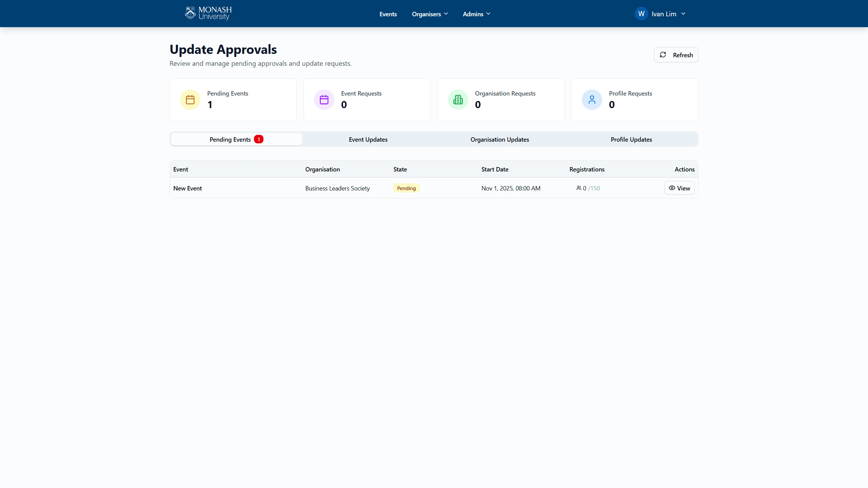Image resolution: width=868 pixels, height=488 pixels.
Task: Click the blue Profile Requests person icon
Action: tap(592, 100)
